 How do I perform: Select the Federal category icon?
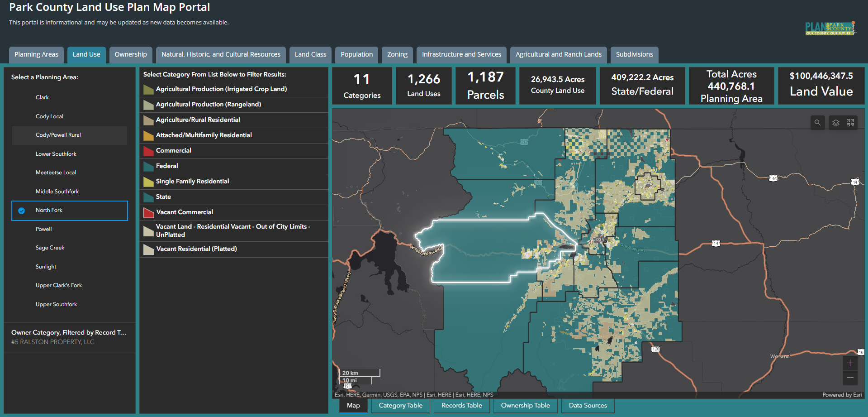148,166
